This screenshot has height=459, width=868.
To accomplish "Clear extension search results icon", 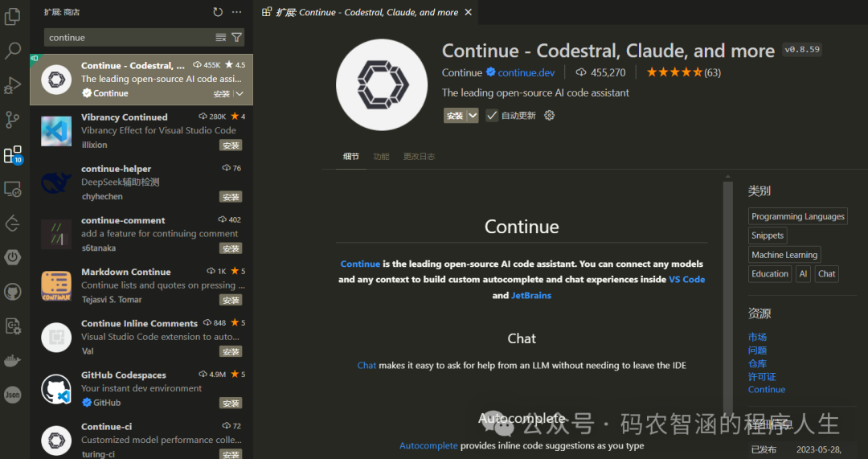I will pos(221,38).
